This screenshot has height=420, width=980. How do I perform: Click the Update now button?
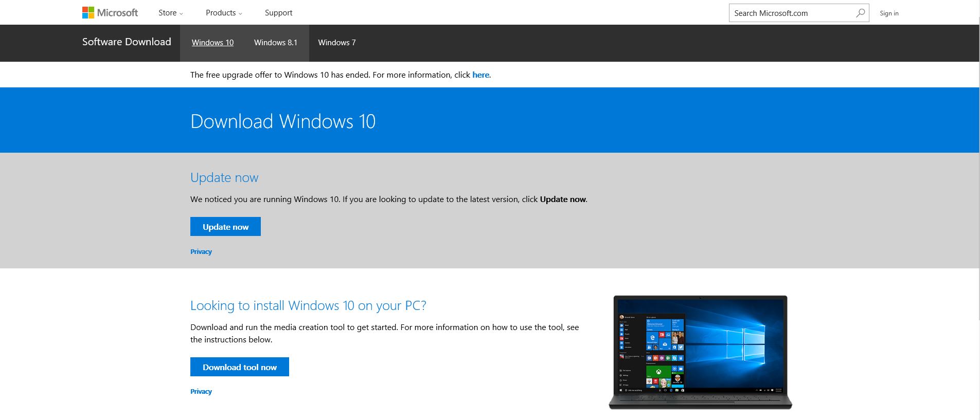click(225, 227)
